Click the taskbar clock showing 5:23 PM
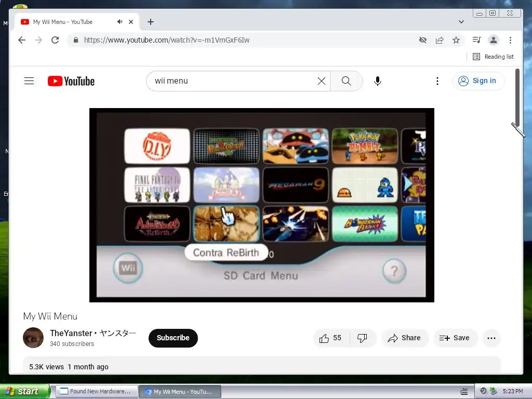Viewport: 532px width, 399px height. [513, 391]
